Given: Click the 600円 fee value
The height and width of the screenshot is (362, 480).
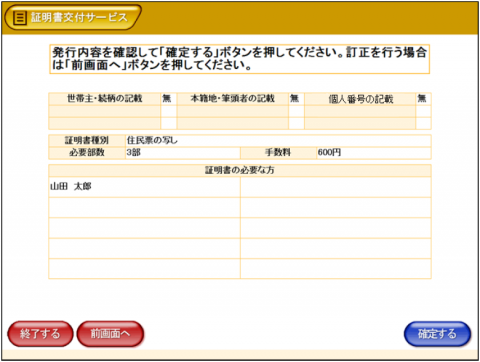Looking at the screenshot, I should [329, 153].
